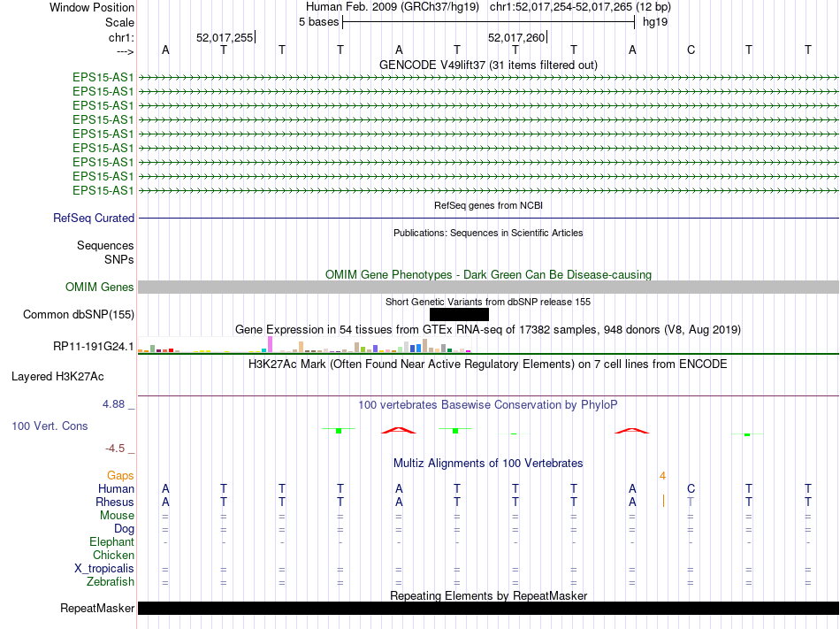Click the -4.5 lower conservation scale value
The height and width of the screenshot is (629, 840).
tap(115, 449)
